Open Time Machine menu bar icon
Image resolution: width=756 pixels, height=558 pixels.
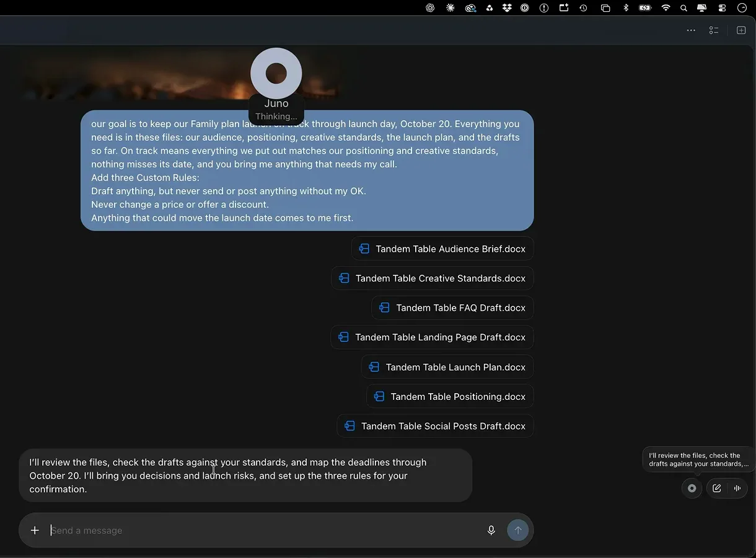pyautogui.click(x=583, y=8)
